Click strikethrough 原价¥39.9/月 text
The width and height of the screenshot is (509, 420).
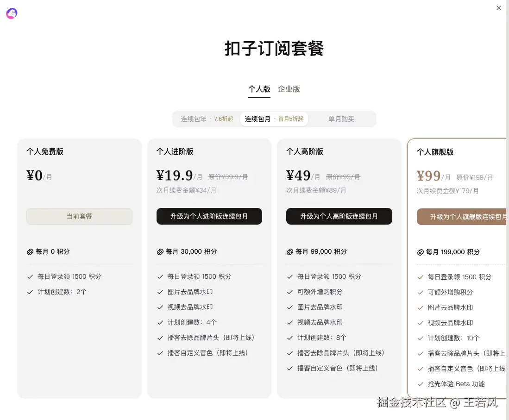[228, 177]
